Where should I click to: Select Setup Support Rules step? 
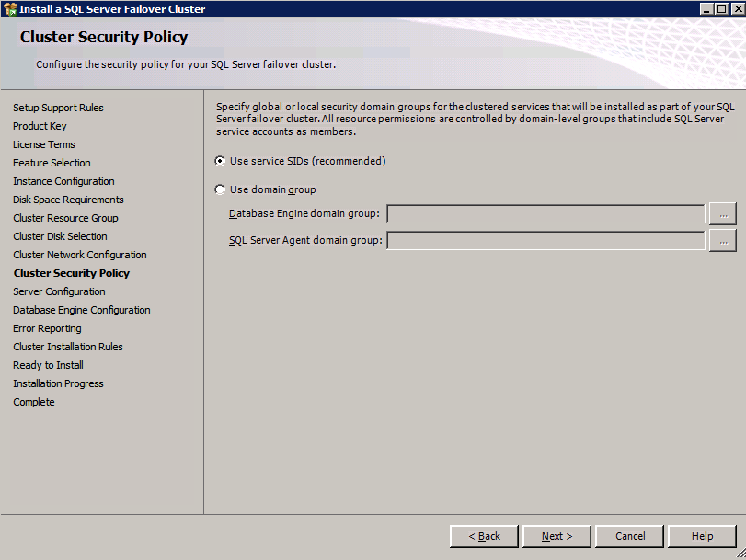pos(58,108)
